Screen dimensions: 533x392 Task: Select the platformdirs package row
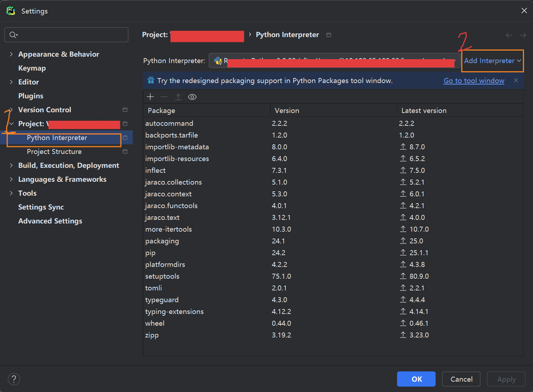pos(333,264)
